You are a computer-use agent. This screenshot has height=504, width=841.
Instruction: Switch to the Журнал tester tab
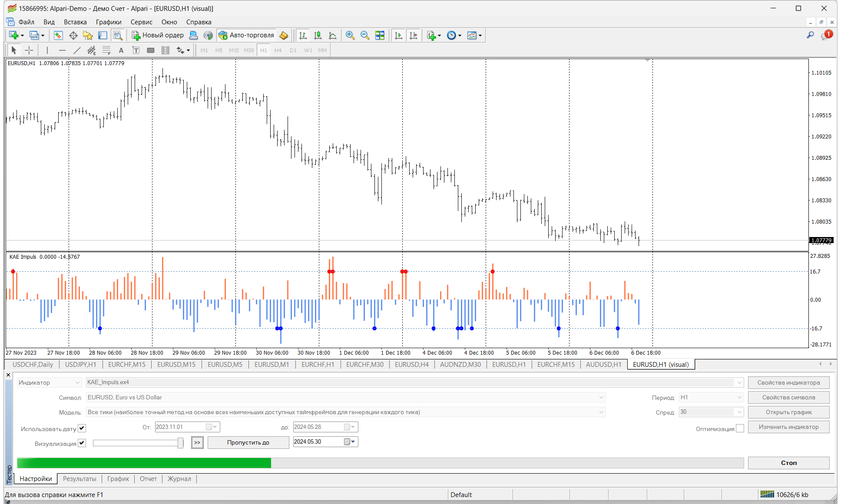179,479
